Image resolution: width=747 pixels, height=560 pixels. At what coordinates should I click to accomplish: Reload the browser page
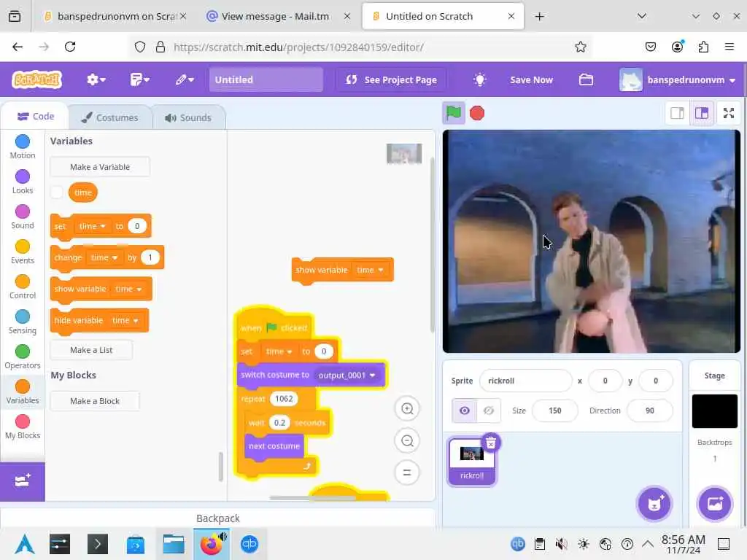pyautogui.click(x=70, y=47)
